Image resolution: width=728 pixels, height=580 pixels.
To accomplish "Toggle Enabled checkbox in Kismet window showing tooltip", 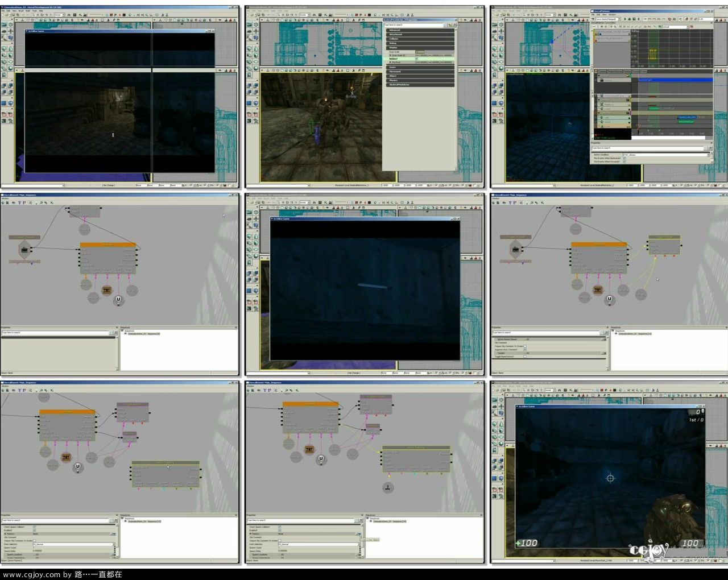I will (x=280, y=530).
